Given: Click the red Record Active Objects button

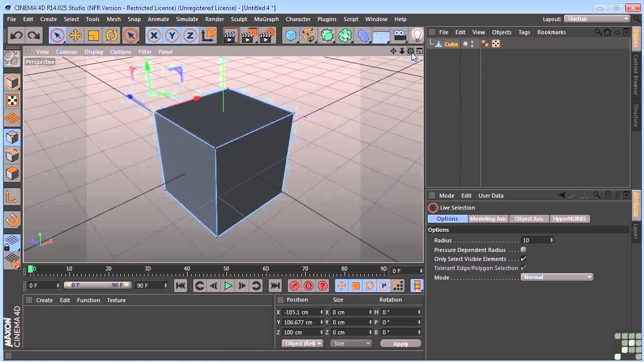Looking at the screenshot, I should click(294, 286).
